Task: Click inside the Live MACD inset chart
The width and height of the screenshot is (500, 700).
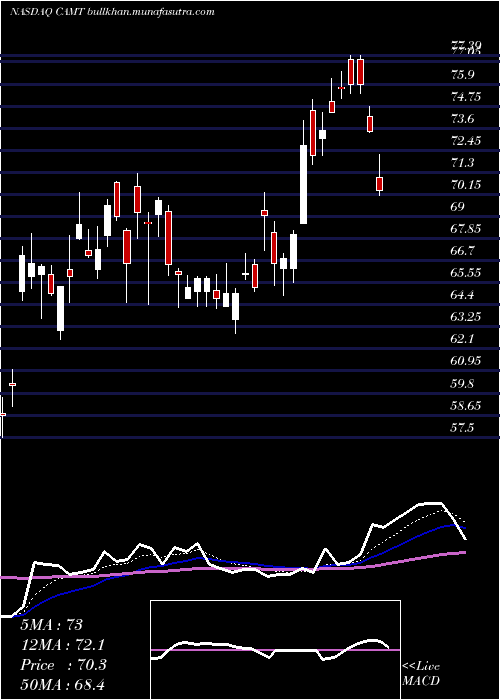Action: click(275, 650)
